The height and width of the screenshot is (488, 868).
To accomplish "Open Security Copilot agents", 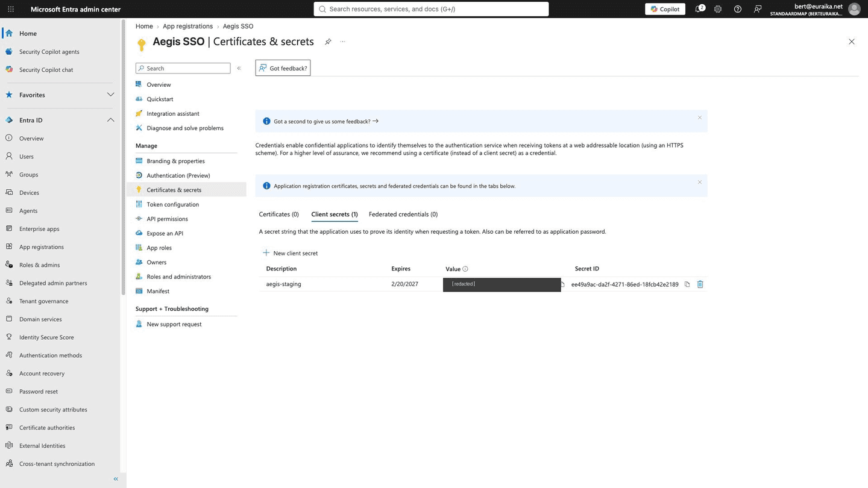I will (x=49, y=51).
